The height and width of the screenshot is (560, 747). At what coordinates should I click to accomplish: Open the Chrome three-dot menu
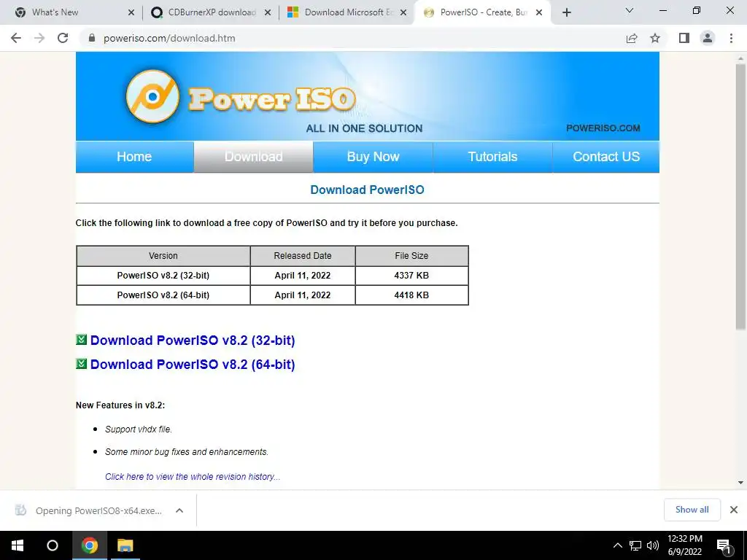731,38
